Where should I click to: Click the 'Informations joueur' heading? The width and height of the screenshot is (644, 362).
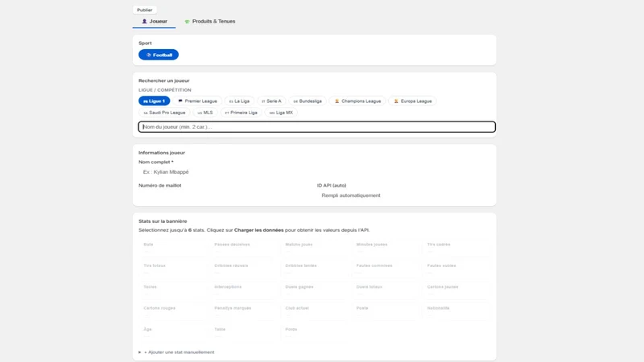(x=162, y=153)
